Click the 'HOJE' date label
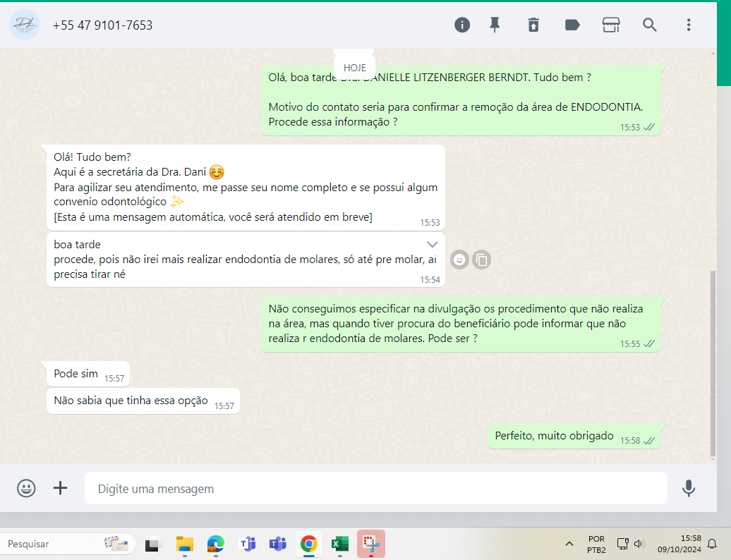 (x=355, y=68)
